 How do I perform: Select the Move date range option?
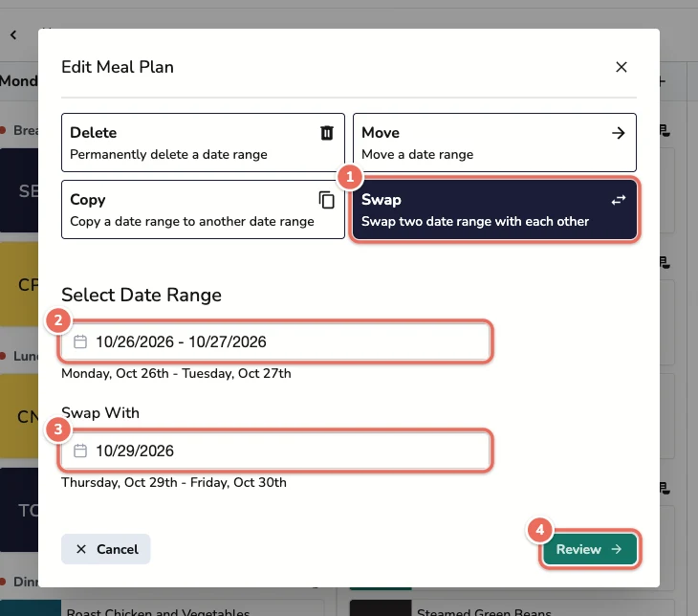494,143
